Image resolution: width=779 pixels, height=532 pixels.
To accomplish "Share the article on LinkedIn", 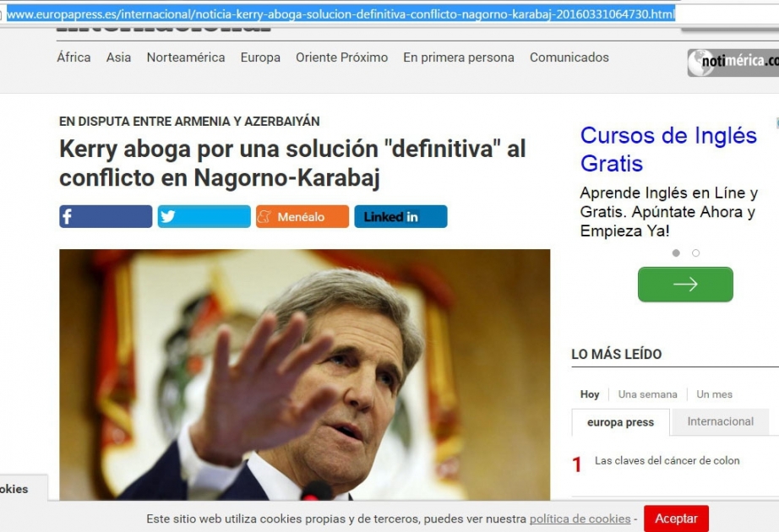I will pyautogui.click(x=401, y=216).
